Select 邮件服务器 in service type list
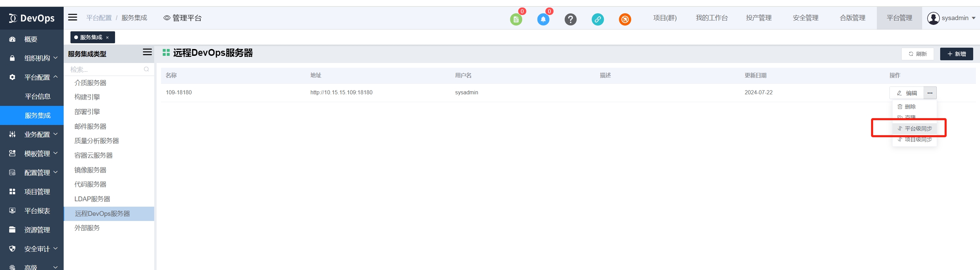The height and width of the screenshot is (270, 980). 109,126
